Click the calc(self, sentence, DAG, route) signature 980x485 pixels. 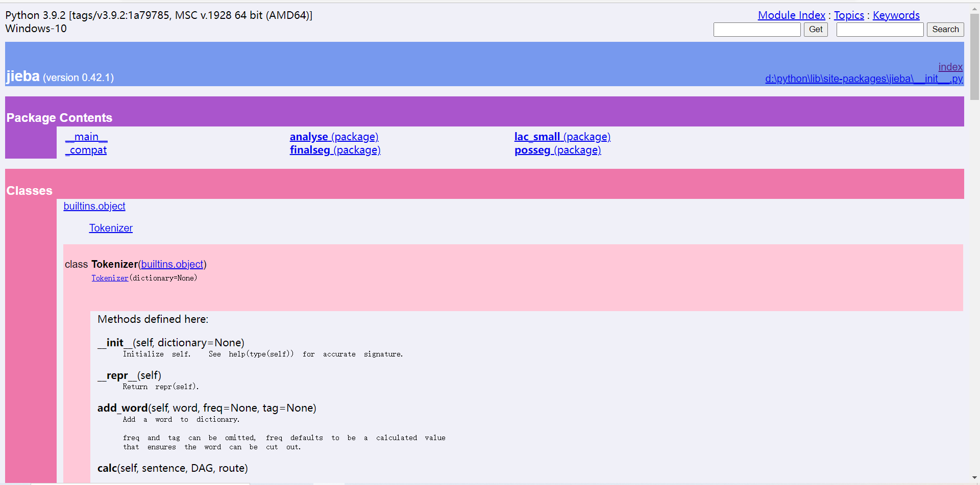tap(173, 468)
